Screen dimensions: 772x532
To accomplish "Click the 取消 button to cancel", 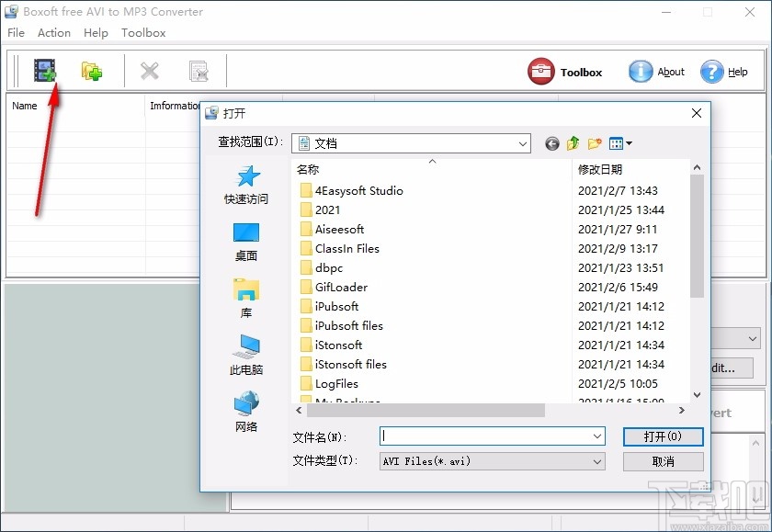I will click(663, 461).
